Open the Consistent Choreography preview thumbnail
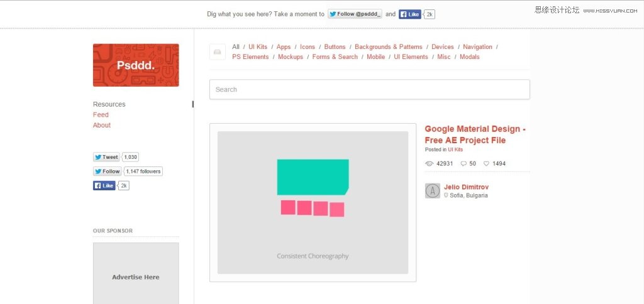 [313, 203]
